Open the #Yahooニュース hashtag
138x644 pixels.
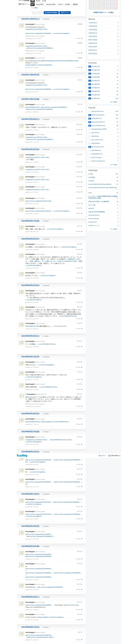[94, 226]
